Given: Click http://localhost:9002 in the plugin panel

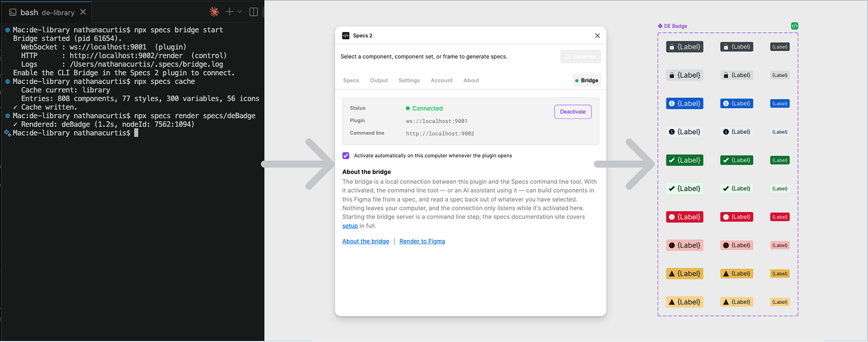Looking at the screenshot, I should pyautogui.click(x=440, y=134).
